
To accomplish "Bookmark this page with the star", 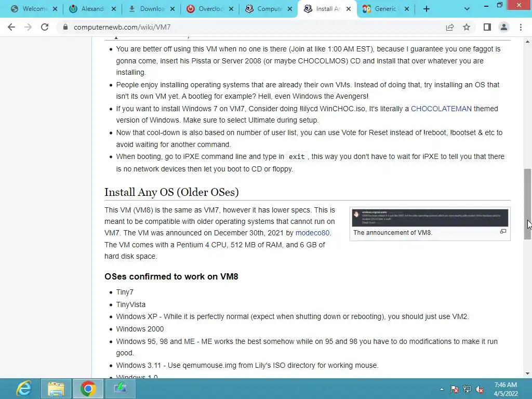I will (467, 27).
